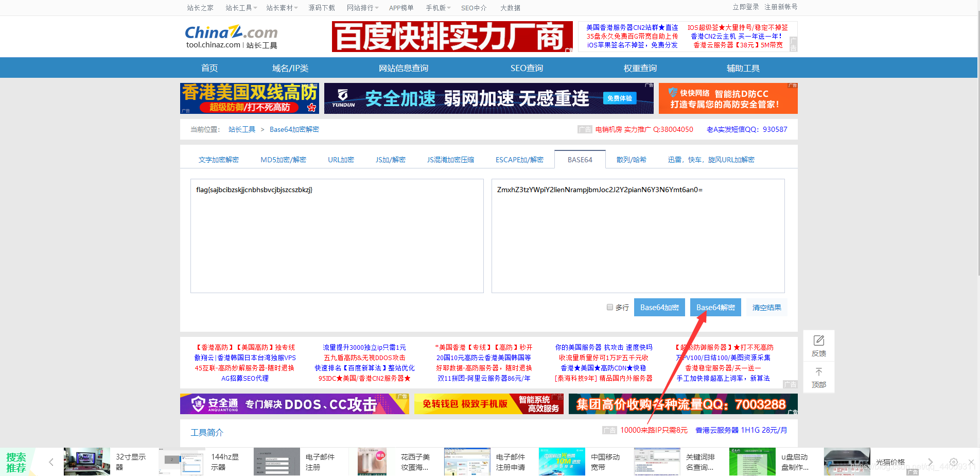Open the 站长素材 dropdown menu
The height and width of the screenshot is (476, 980).
point(279,7)
